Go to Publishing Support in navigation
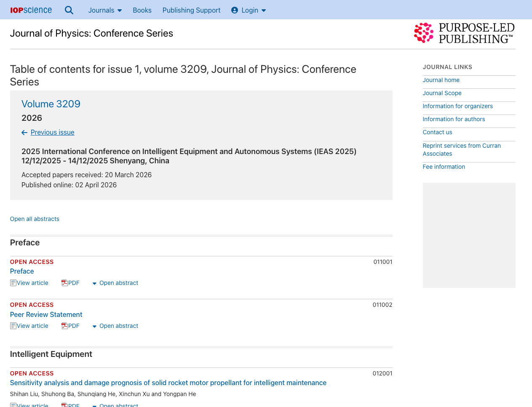532x407 pixels. click(191, 10)
